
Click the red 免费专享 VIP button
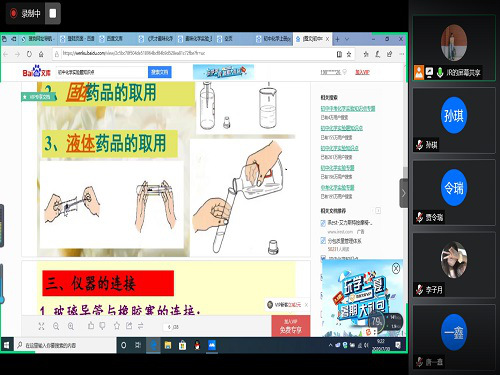point(291,326)
